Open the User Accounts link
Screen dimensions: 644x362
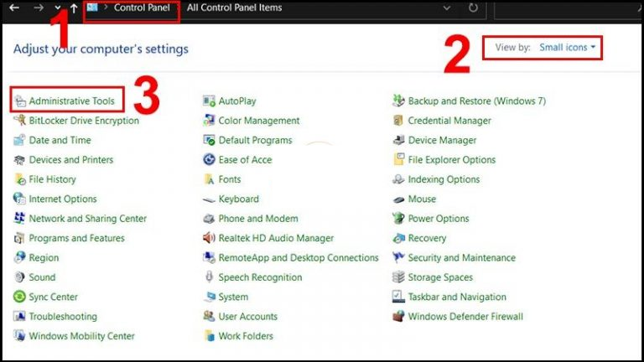tap(247, 317)
